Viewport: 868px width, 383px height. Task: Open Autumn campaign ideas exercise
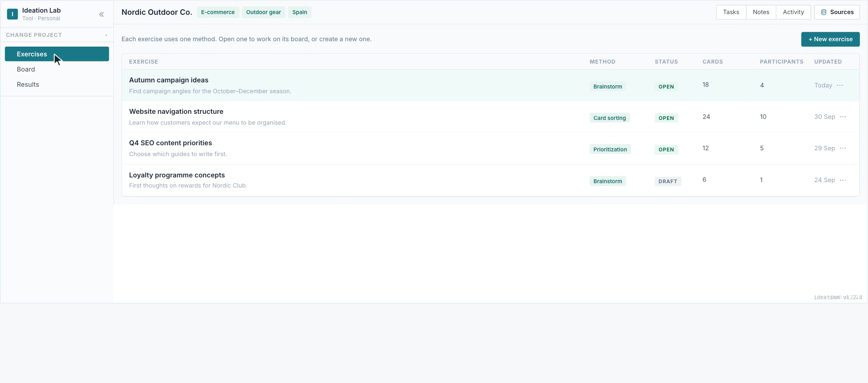click(x=169, y=80)
